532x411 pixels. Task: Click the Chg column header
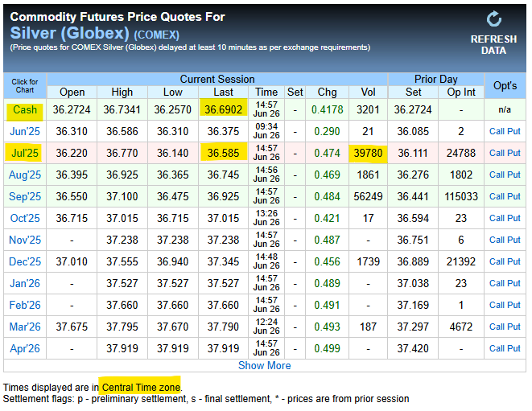[x=327, y=92]
